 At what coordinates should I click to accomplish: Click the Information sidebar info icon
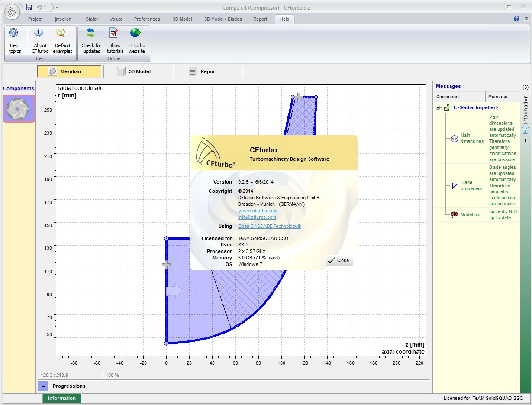526,130
